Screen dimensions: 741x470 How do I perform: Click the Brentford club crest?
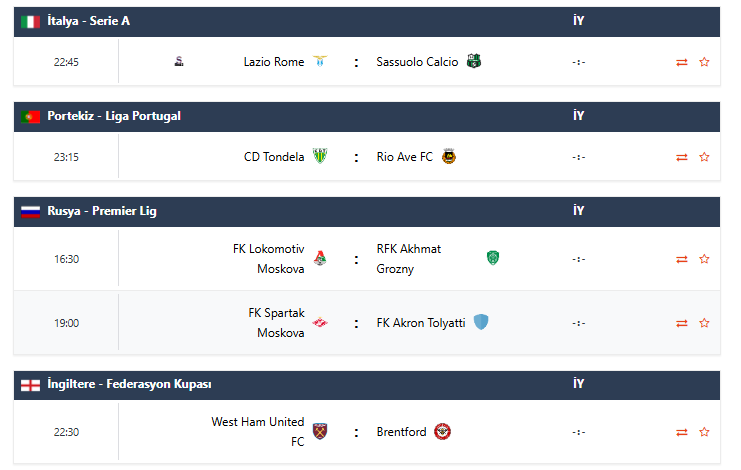point(442,432)
